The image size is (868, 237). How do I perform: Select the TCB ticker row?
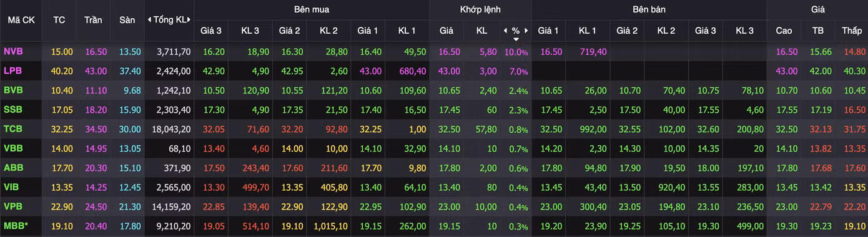click(x=434, y=129)
